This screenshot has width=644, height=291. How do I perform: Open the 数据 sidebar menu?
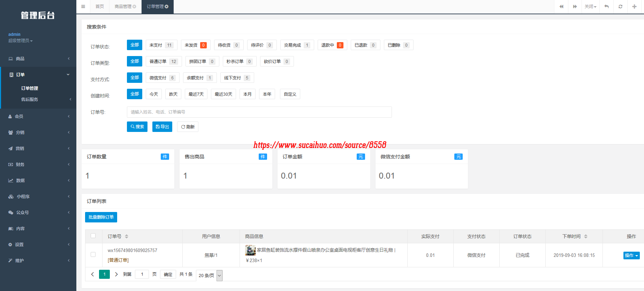coord(38,180)
